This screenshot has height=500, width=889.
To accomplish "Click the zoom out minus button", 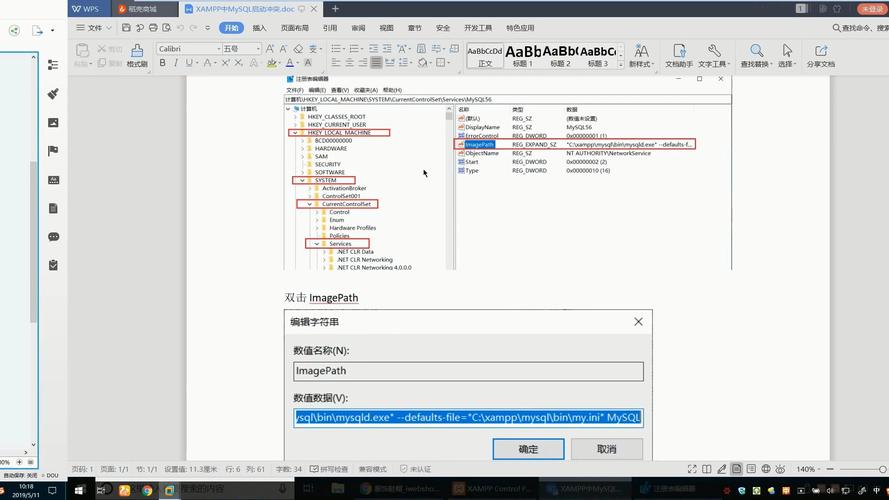I will coord(830,469).
